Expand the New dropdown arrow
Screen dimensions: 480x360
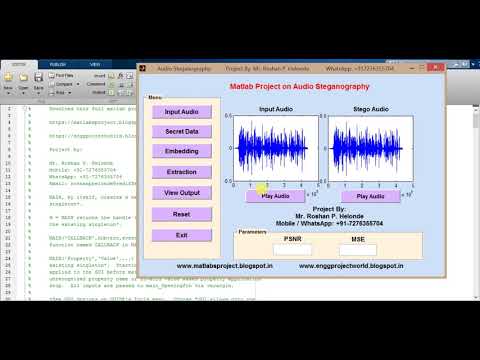pos(8,93)
